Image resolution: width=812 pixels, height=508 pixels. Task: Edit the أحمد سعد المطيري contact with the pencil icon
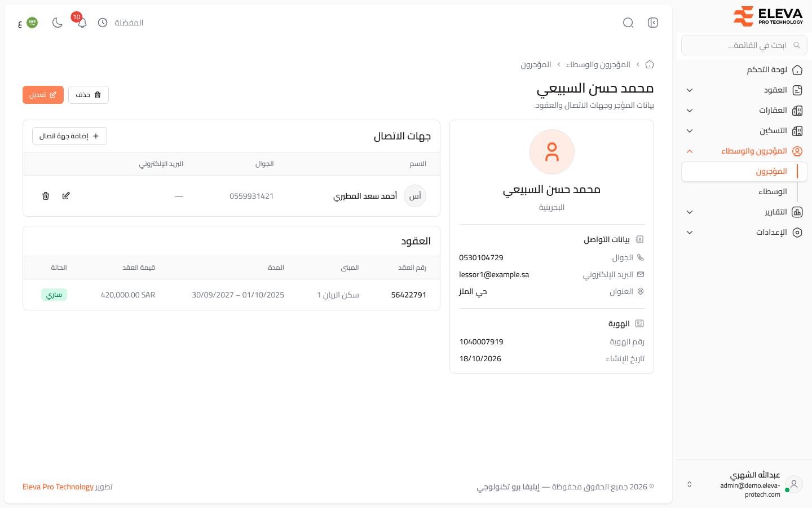[x=66, y=196]
